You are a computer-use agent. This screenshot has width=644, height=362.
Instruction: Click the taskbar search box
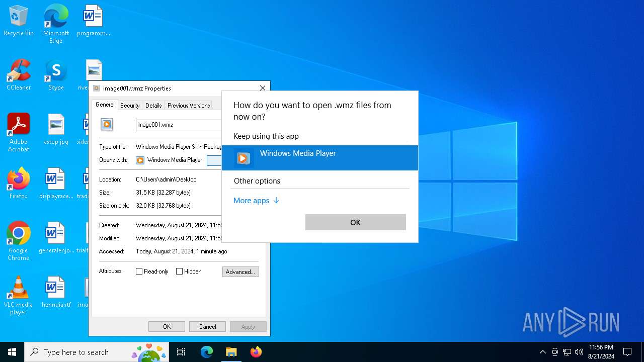pos(97,352)
